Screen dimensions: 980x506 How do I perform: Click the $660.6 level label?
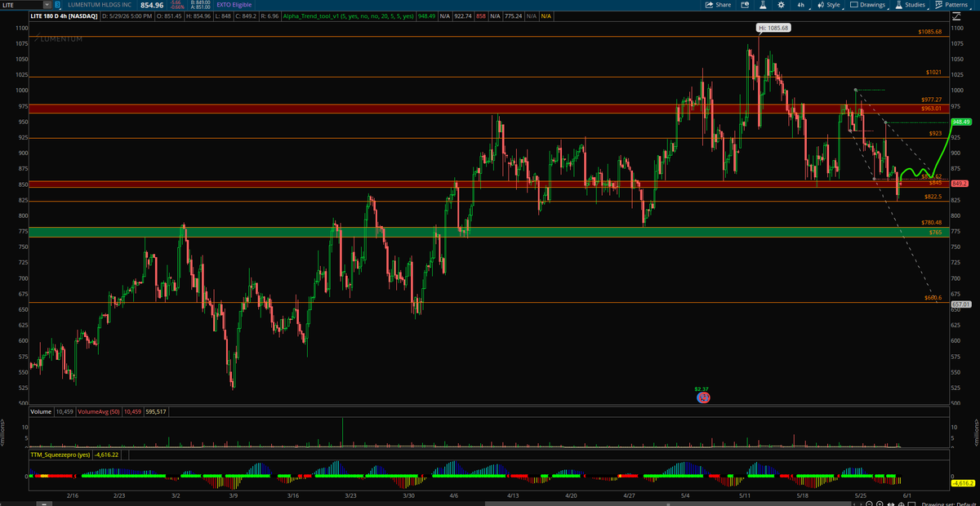pos(933,298)
